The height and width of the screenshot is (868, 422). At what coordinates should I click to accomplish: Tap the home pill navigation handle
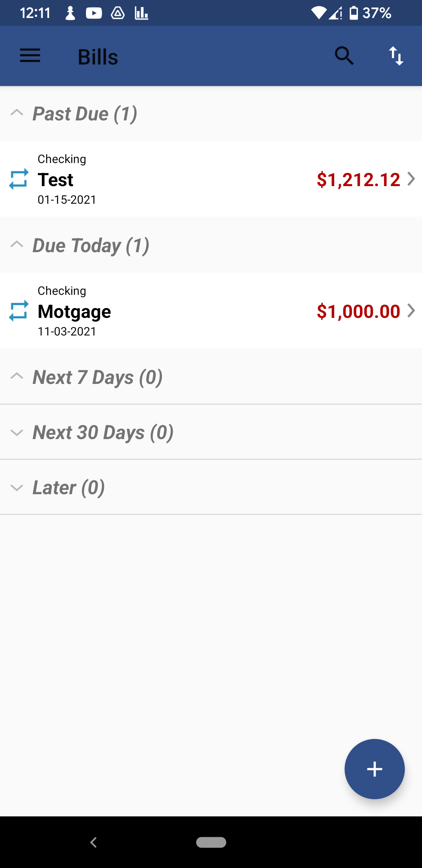point(211,842)
